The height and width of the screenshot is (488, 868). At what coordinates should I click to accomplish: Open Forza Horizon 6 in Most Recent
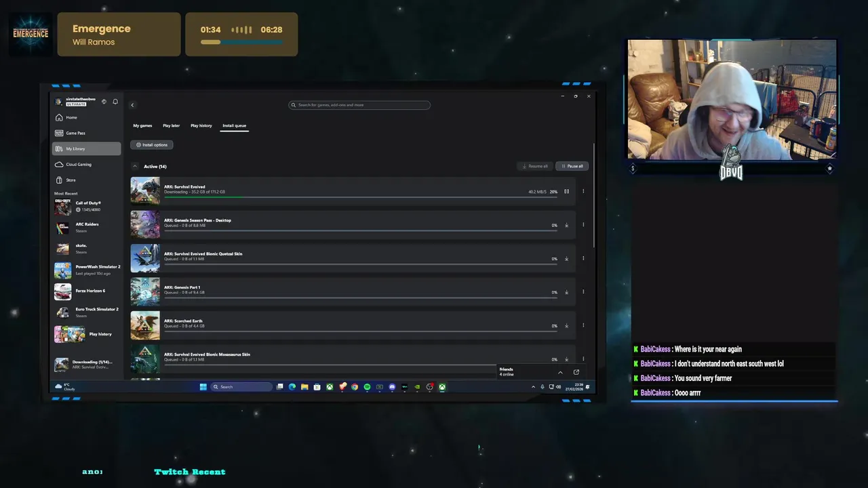pyautogui.click(x=87, y=291)
